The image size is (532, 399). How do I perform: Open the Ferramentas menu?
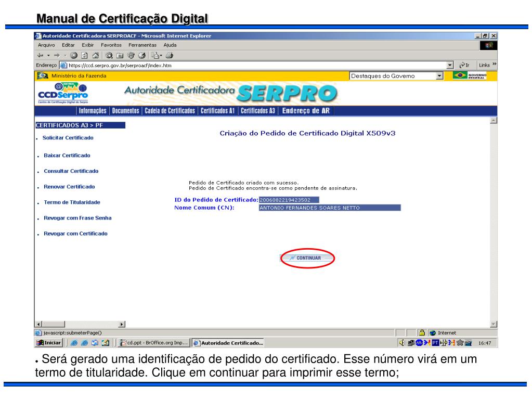(x=142, y=45)
